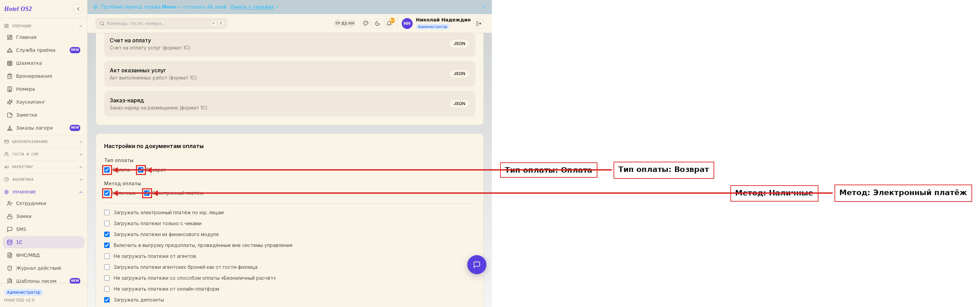Collapse sidebar with chevron next to Hotel OS2

(x=78, y=9)
